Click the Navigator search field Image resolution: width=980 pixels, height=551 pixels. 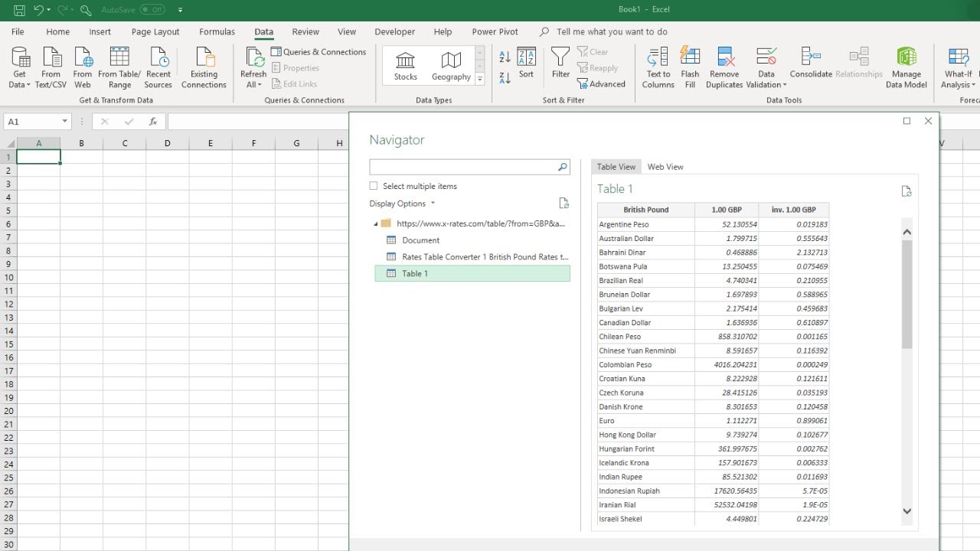click(x=463, y=167)
